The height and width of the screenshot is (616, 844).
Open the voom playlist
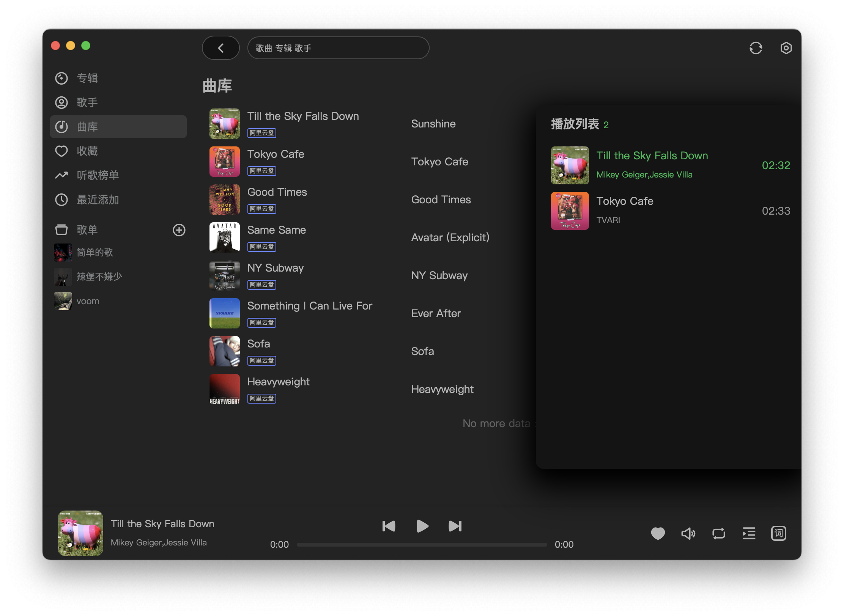pos(88,301)
